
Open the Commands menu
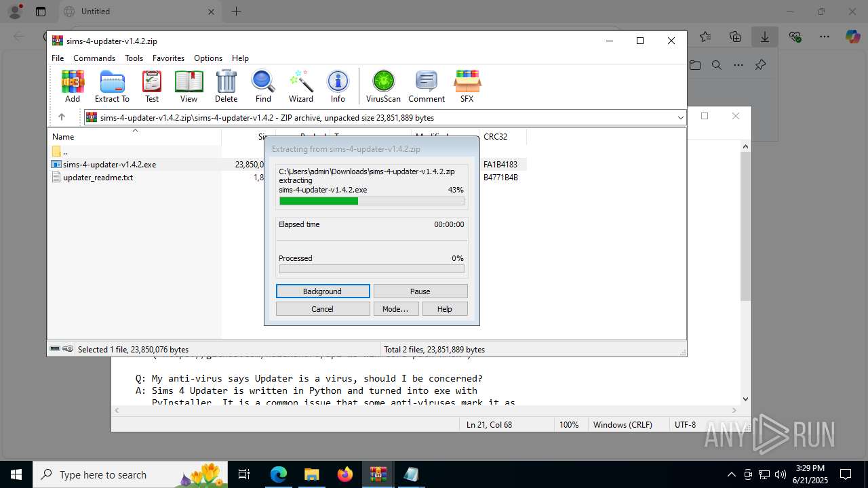pyautogui.click(x=94, y=58)
